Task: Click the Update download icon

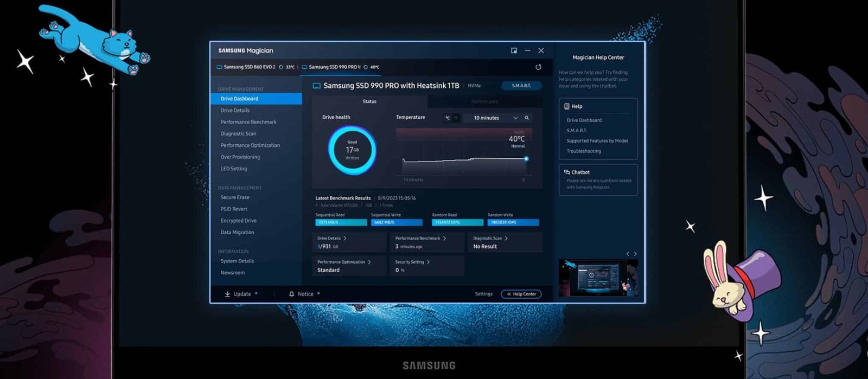Action: click(227, 294)
